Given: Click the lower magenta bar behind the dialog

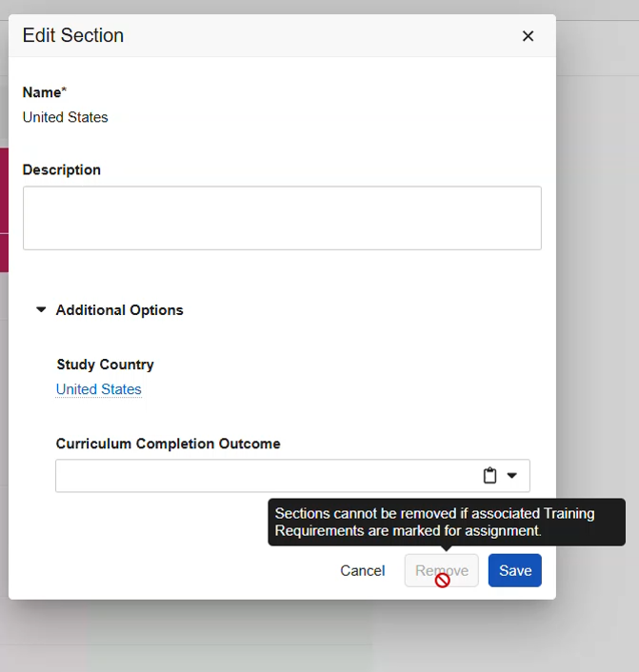Looking at the screenshot, I should (x=4, y=253).
